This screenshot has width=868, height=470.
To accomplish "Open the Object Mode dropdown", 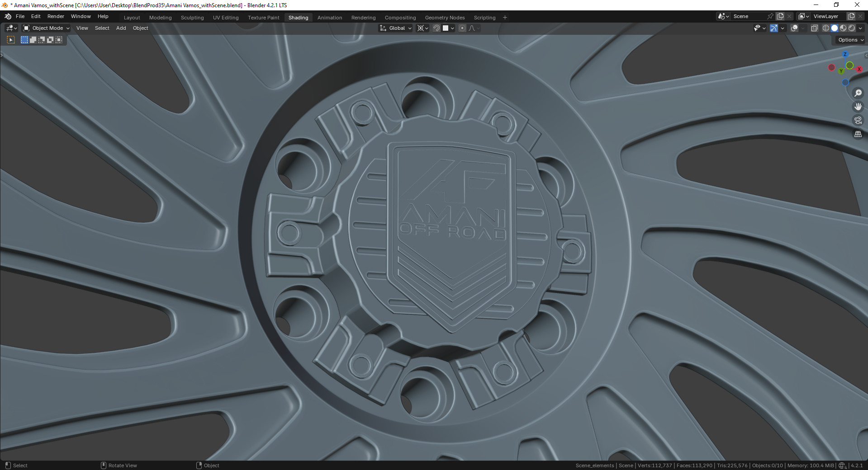I will pyautogui.click(x=47, y=28).
